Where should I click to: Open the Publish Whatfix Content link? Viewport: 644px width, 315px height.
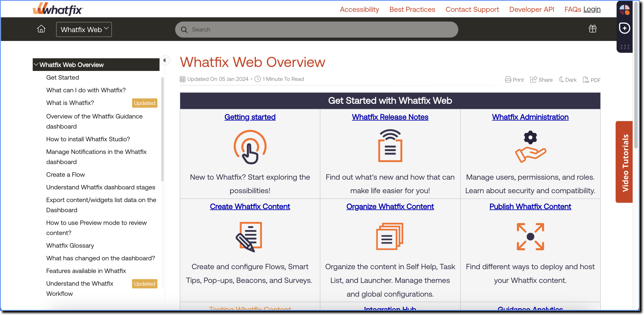click(530, 206)
